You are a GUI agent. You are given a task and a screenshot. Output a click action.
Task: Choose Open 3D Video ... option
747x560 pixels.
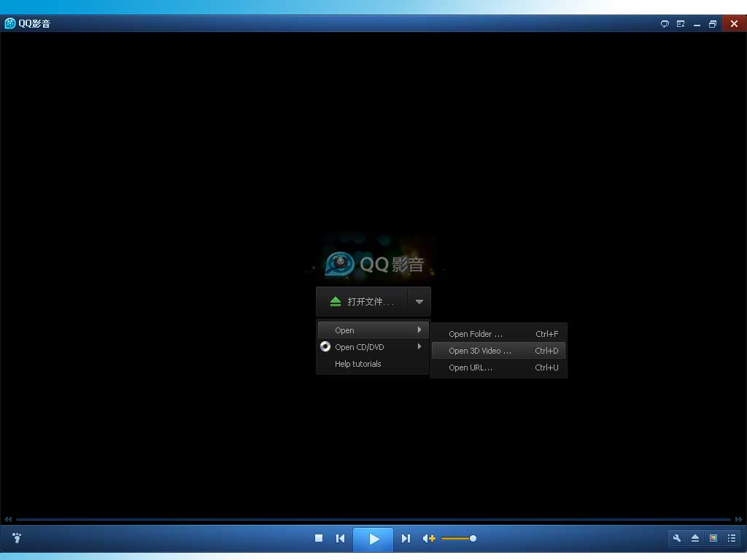click(x=498, y=351)
